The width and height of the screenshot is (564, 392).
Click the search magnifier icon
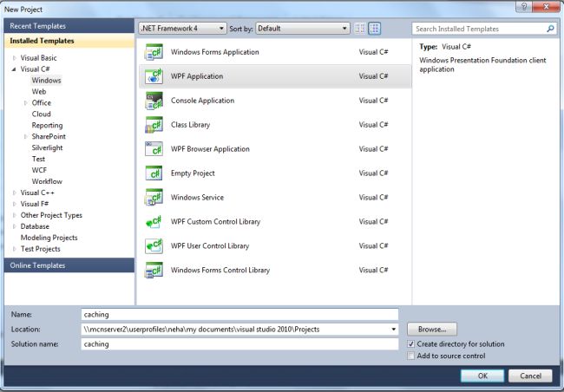tap(550, 29)
